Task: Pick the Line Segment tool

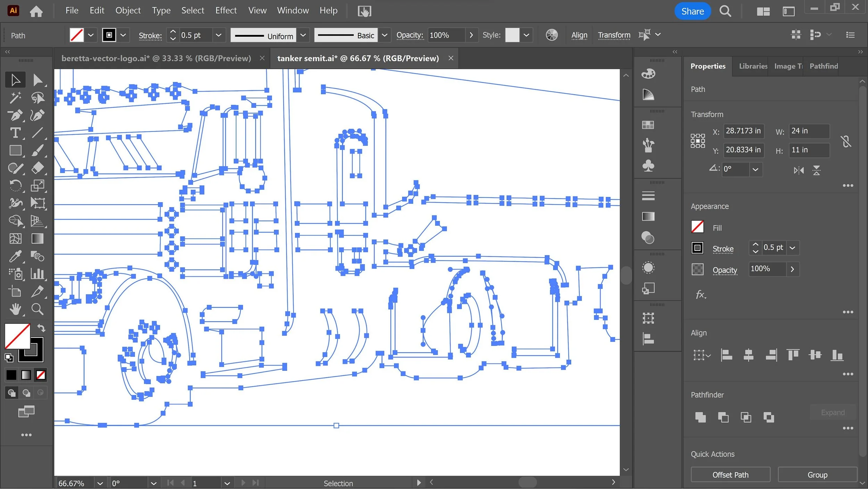Action: (x=37, y=133)
